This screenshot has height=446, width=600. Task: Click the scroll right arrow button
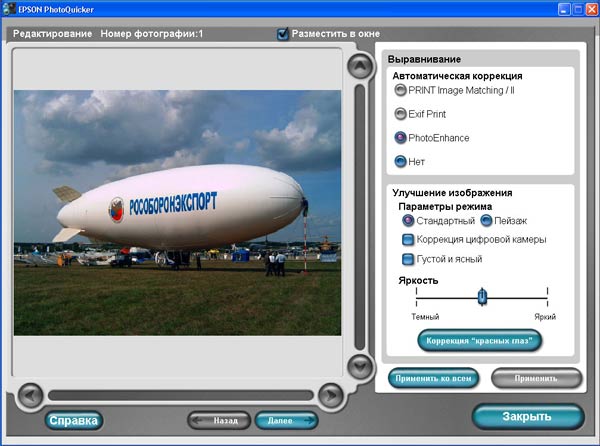tap(331, 394)
